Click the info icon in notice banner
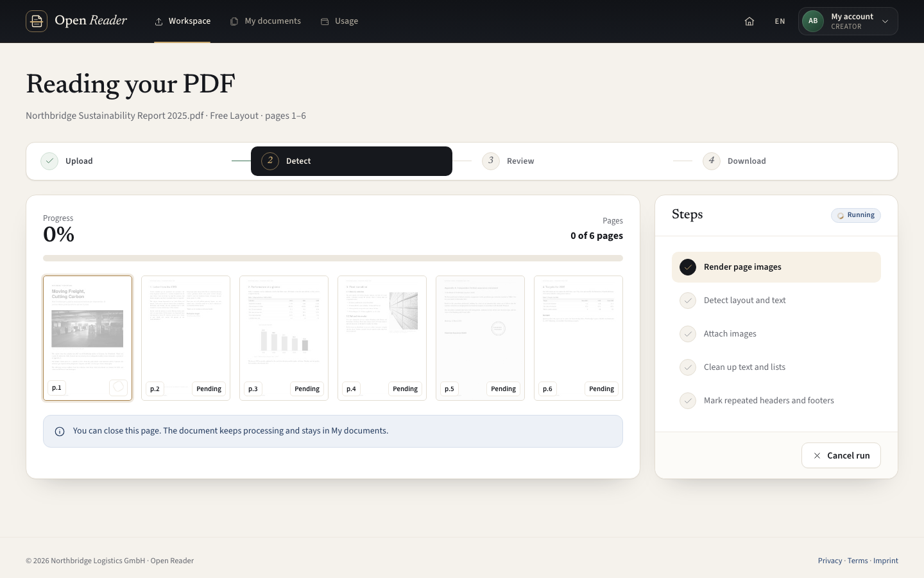This screenshot has height=578, width=924. (60, 432)
